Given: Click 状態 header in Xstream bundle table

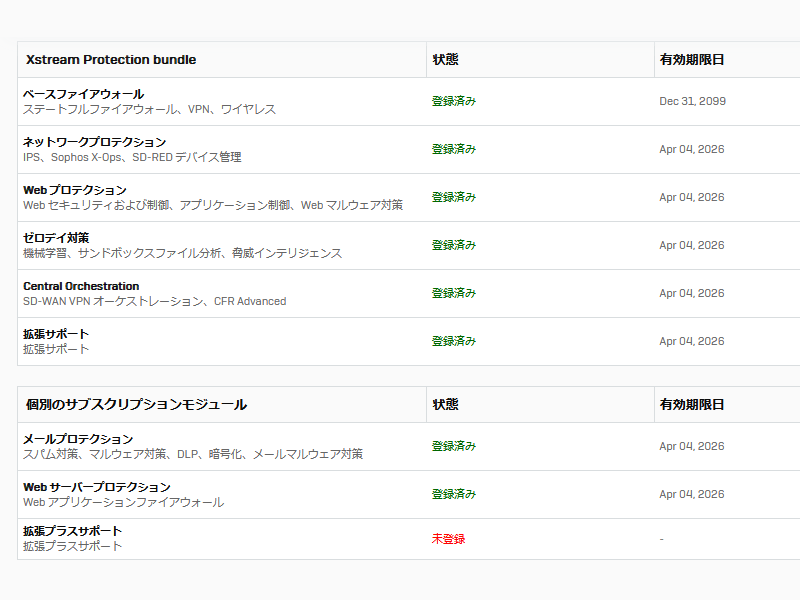Looking at the screenshot, I should point(445,60).
